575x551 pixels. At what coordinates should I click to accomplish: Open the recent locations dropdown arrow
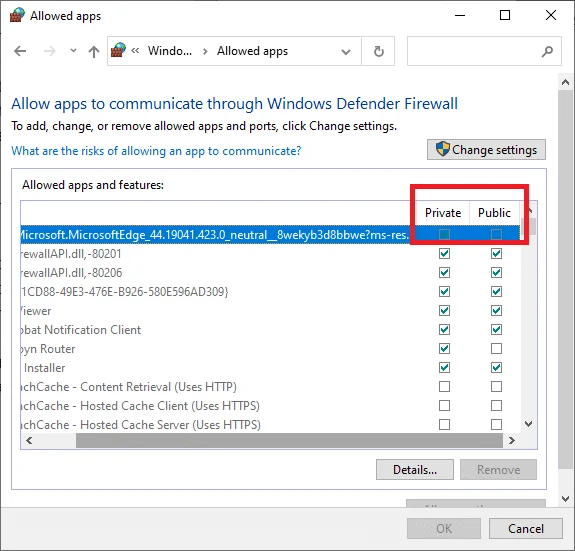[x=73, y=51]
